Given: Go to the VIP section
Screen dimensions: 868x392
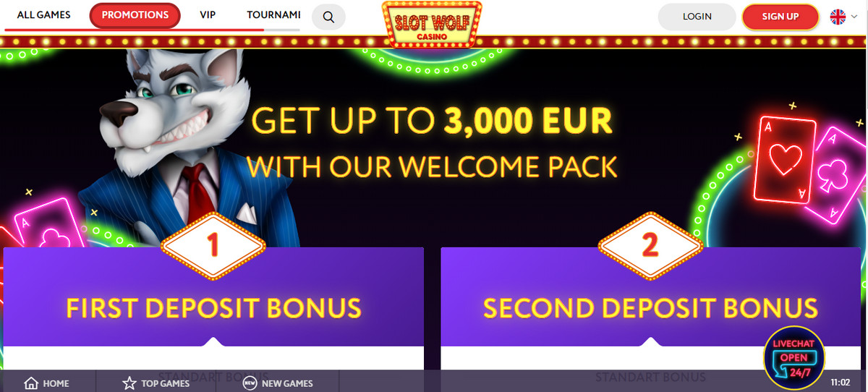Looking at the screenshot, I should (208, 15).
